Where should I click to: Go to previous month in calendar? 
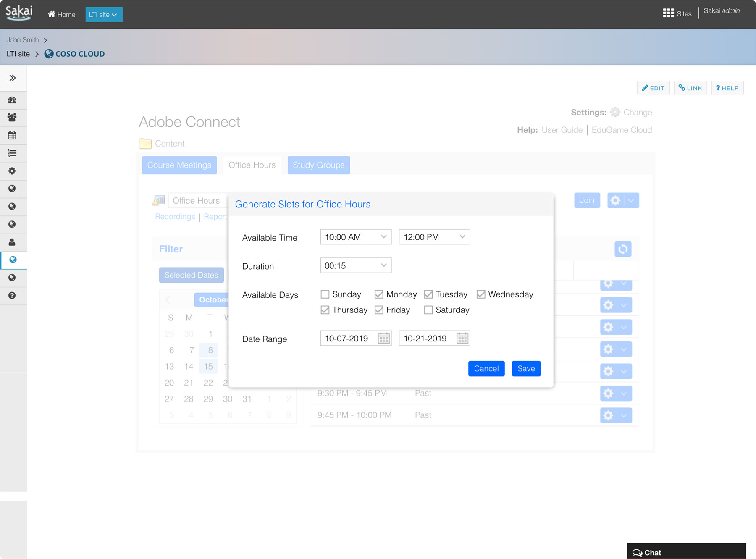coord(168,299)
